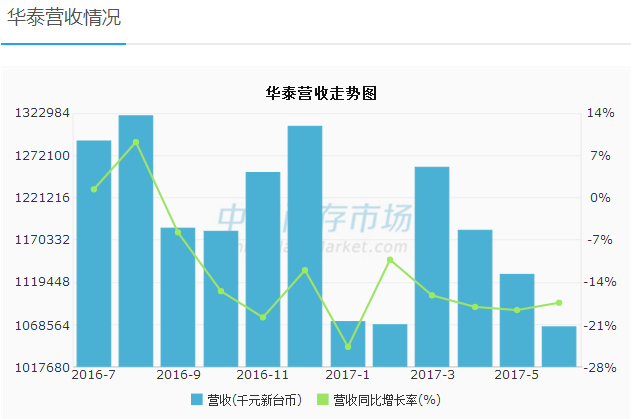Screen dimensions: 631x419
Task: Open the 华泰营收情况 tab
Action: tap(64, 17)
